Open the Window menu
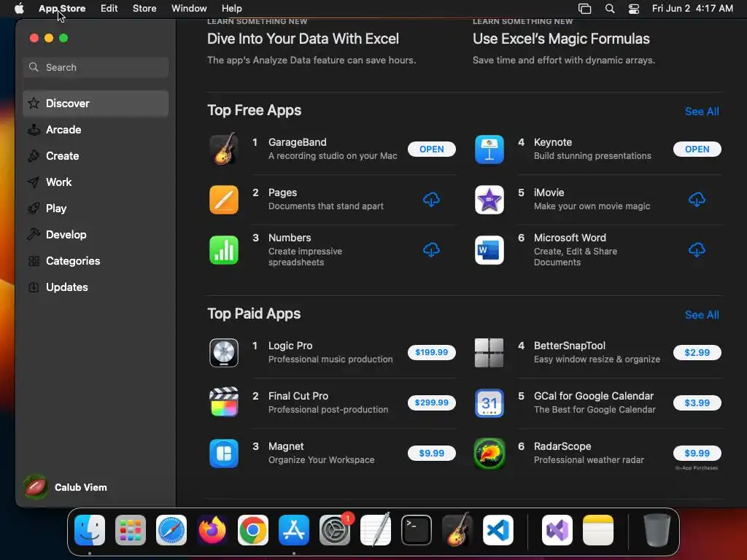The image size is (747, 560). pos(189,8)
